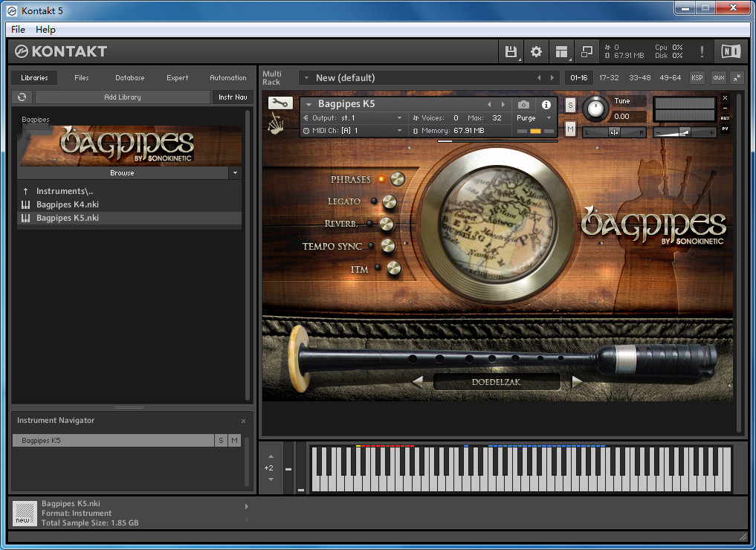Toggle the ITM indicator light

point(378,267)
